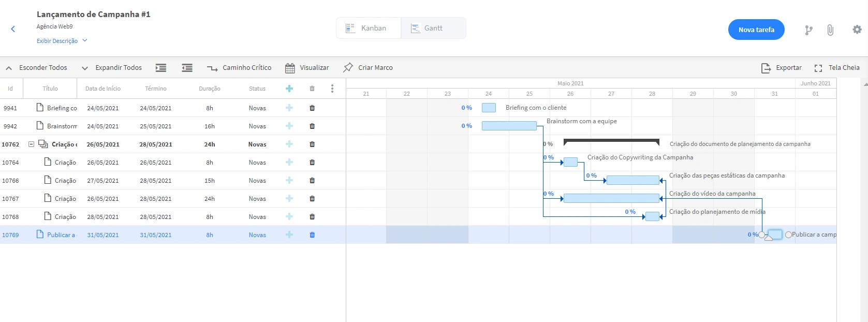Switch to the Kanban tab
Screen dimensions: 868x322
click(x=368, y=28)
